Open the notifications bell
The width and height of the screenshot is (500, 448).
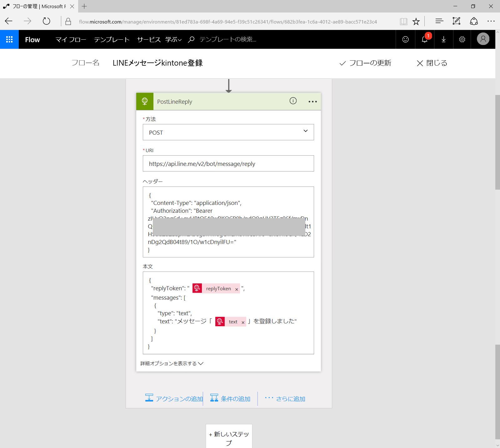[424, 39]
